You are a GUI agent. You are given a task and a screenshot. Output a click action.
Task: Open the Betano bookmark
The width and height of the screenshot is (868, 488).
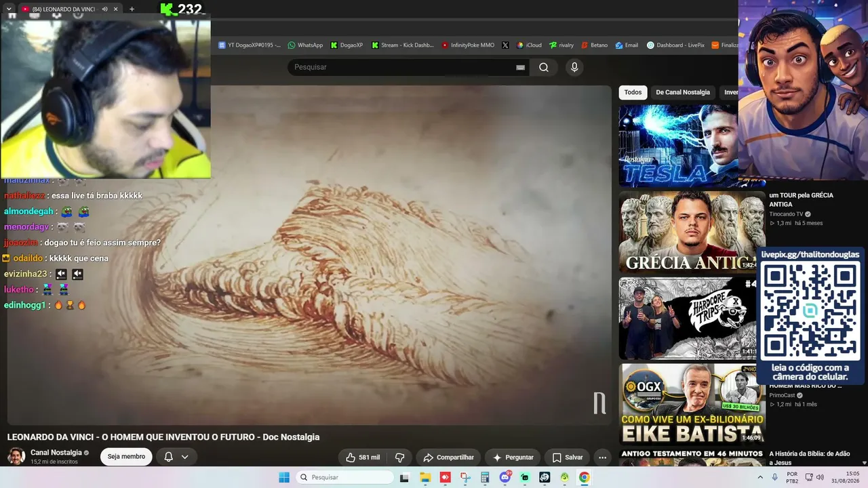(594, 45)
